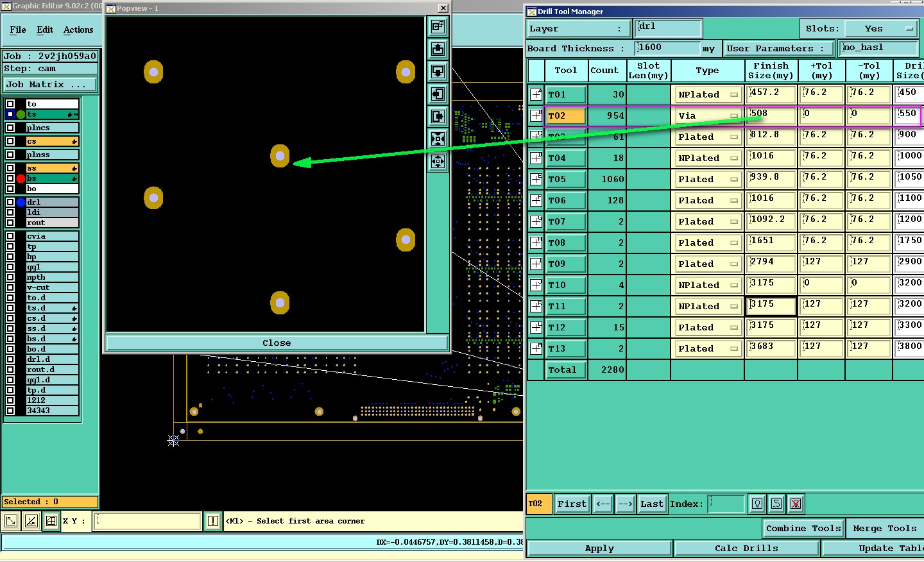The height and width of the screenshot is (562, 924).
Task: Open the File menu
Action: pyautogui.click(x=18, y=30)
